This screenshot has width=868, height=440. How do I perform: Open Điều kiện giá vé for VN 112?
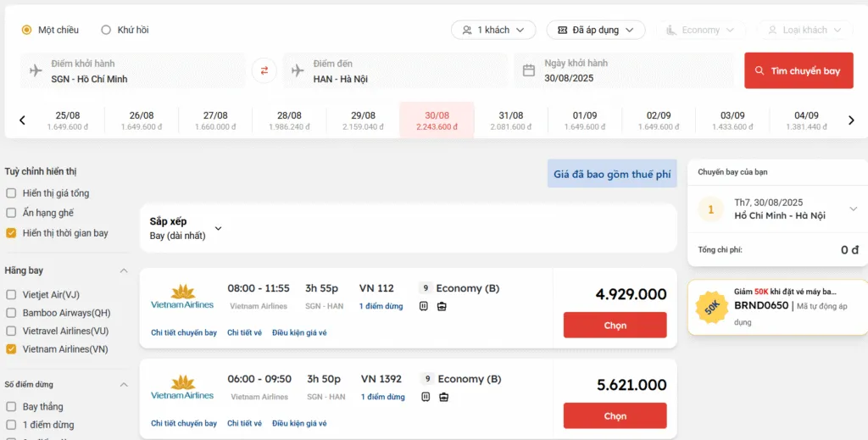click(299, 332)
